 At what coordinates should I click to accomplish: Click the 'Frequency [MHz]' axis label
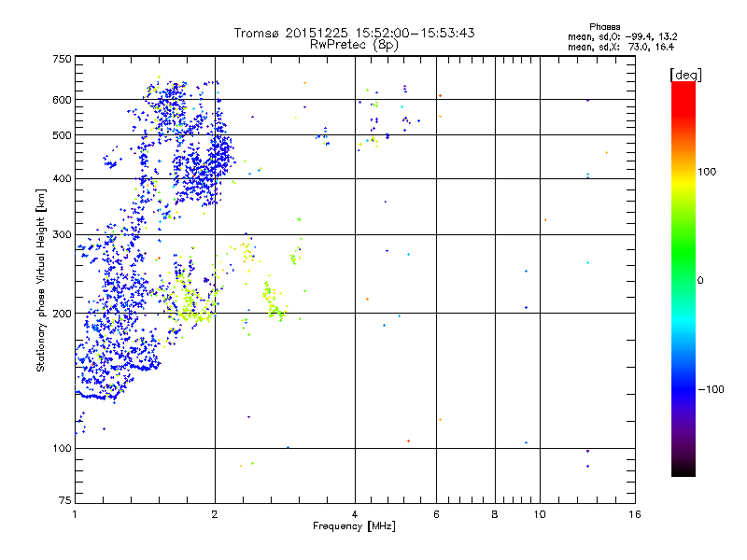click(354, 526)
